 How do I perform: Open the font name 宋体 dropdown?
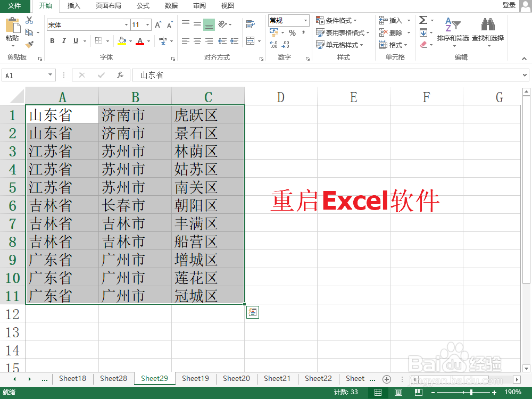[126, 25]
